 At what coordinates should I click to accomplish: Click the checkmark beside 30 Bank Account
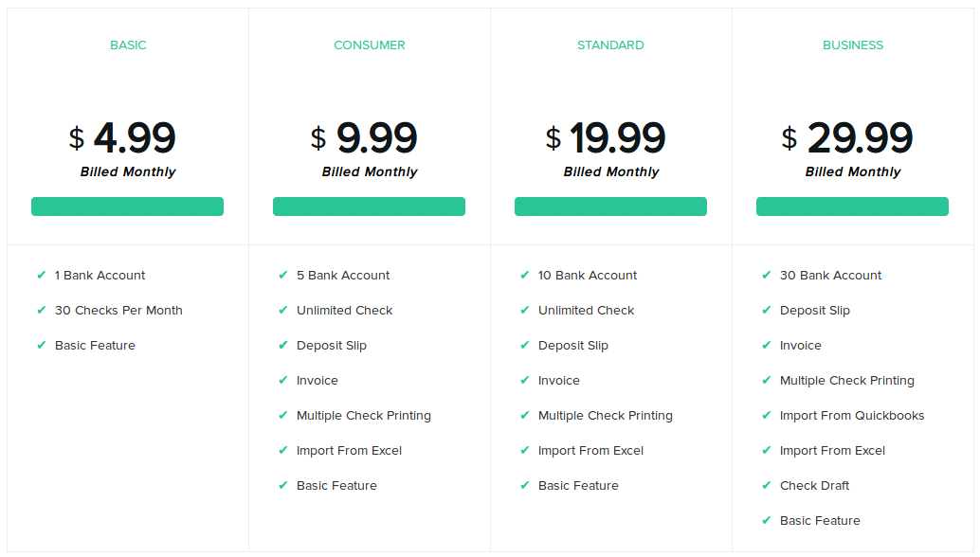click(767, 276)
